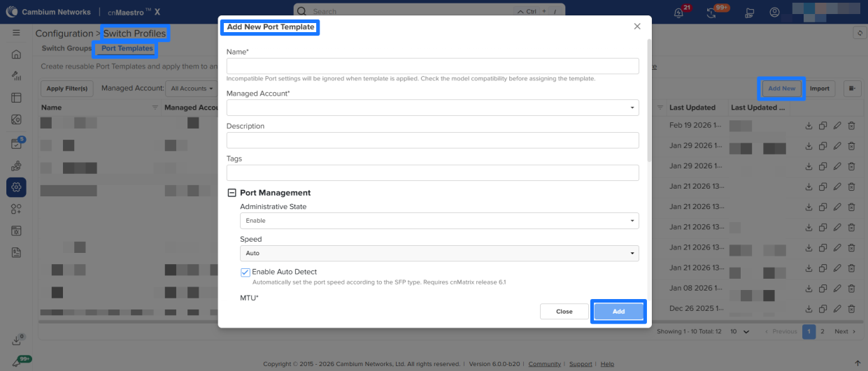Click the notifications bell icon
This screenshot has height=371, width=868.
pyautogui.click(x=678, y=13)
